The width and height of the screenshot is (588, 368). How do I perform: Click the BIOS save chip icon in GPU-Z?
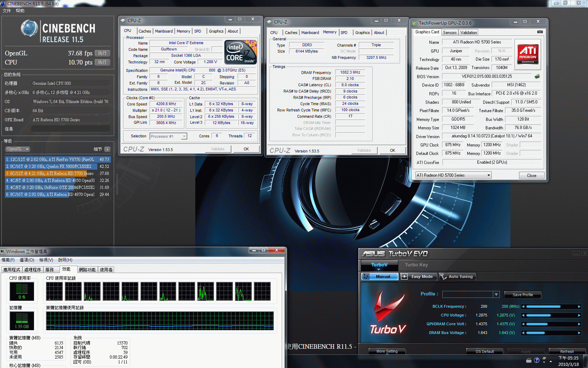[537, 76]
